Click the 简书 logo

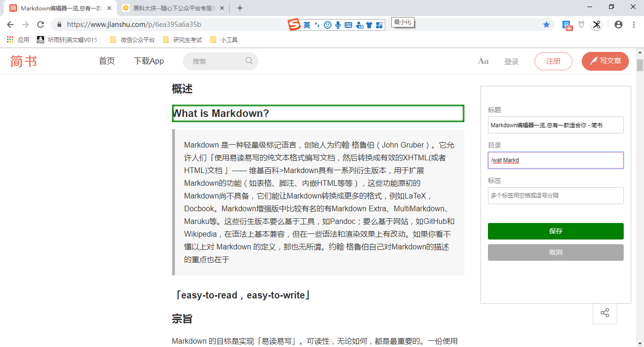click(x=23, y=61)
